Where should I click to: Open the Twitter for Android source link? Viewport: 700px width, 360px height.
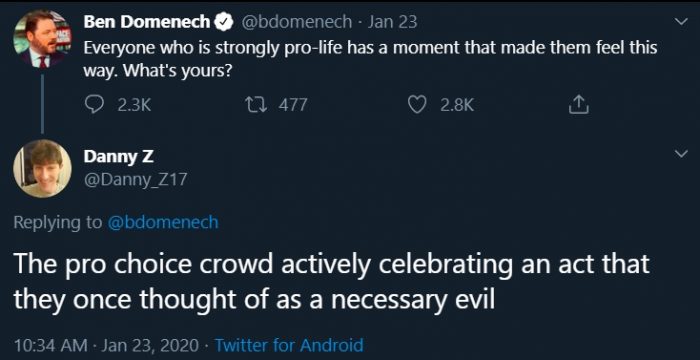[289, 345]
